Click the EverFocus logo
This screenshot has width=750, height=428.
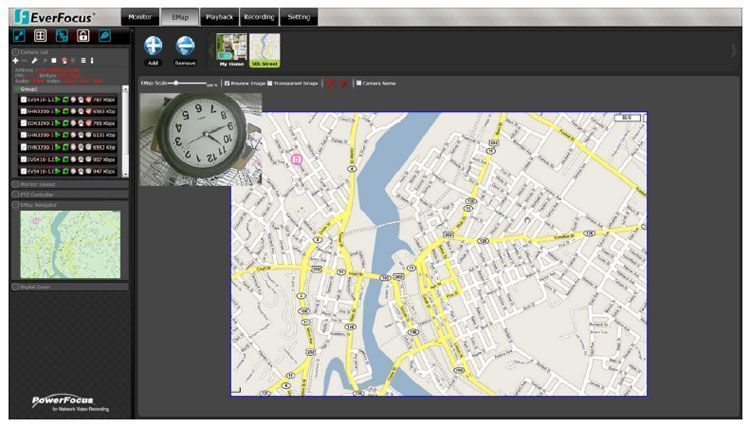[54, 17]
